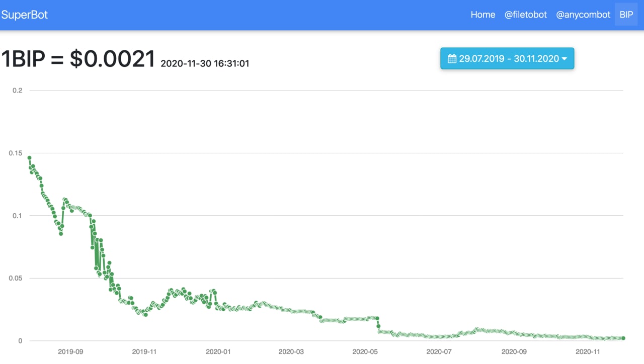The width and height of the screenshot is (644, 364).
Task: Click the 2020-03 x-axis label
Action: coord(291,351)
